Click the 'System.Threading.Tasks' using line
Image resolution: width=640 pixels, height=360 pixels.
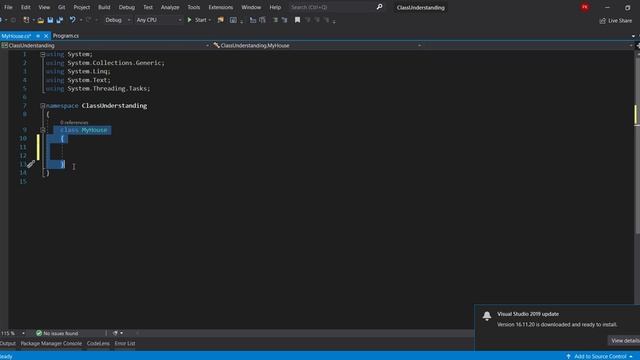(x=98, y=89)
